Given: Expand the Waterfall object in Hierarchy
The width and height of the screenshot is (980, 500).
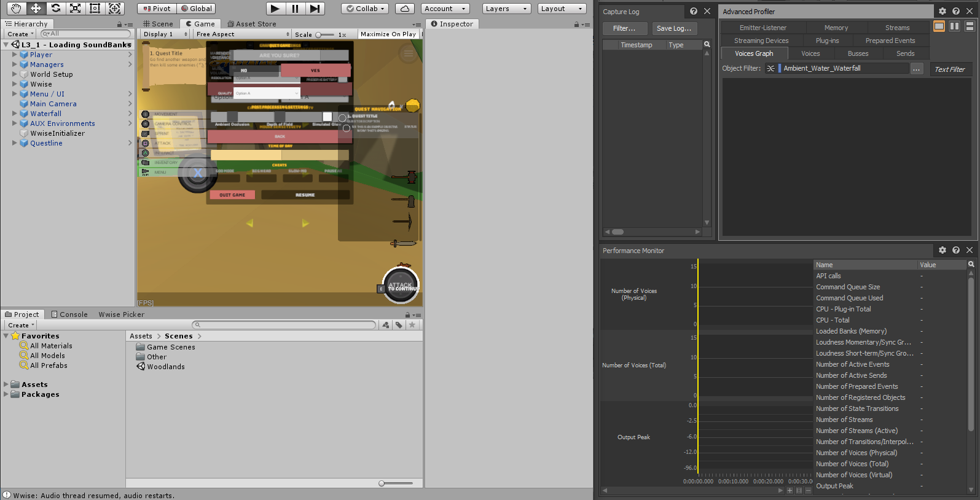Looking at the screenshot, I should [x=15, y=114].
